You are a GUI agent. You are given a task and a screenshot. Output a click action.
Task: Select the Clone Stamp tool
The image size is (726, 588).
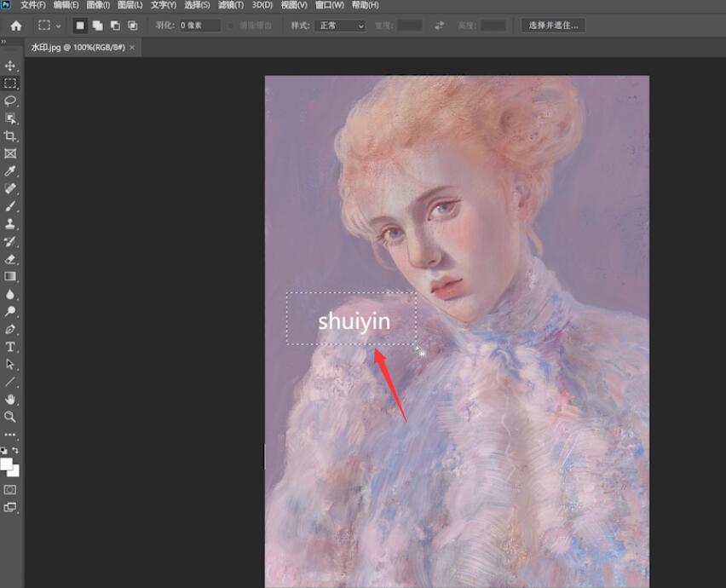[x=9, y=223]
